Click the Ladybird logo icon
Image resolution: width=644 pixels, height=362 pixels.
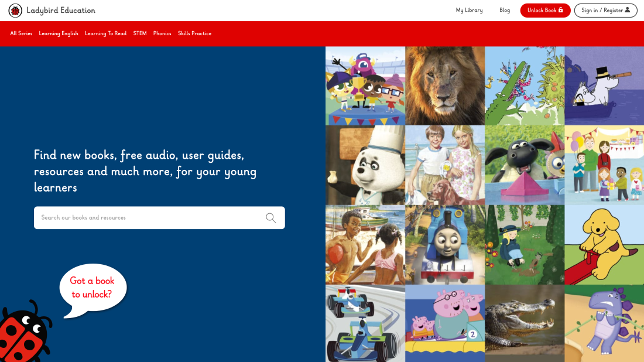coord(15,11)
